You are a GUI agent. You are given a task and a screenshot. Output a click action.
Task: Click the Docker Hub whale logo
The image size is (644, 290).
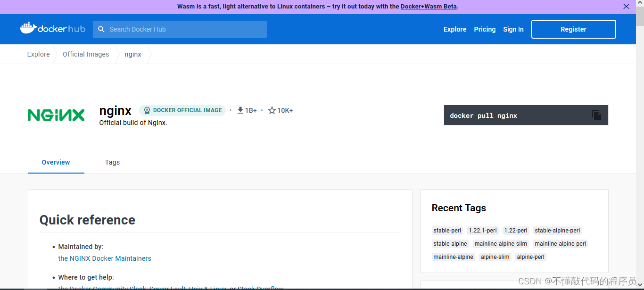[x=28, y=28]
